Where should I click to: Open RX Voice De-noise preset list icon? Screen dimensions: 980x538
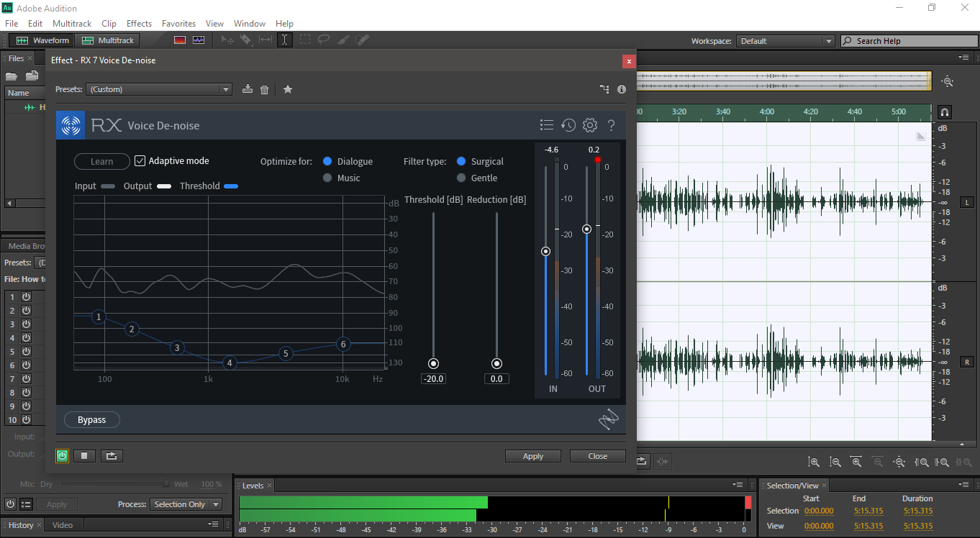(547, 125)
